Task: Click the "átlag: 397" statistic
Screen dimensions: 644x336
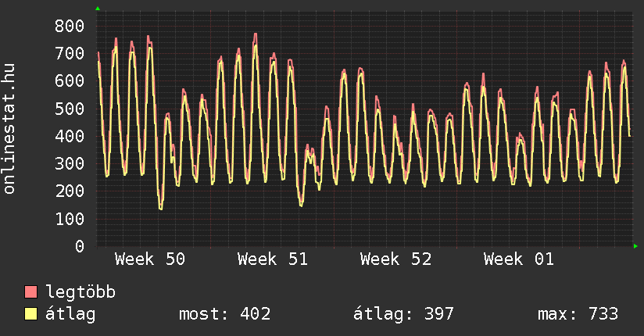Action: click(x=403, y=314)
